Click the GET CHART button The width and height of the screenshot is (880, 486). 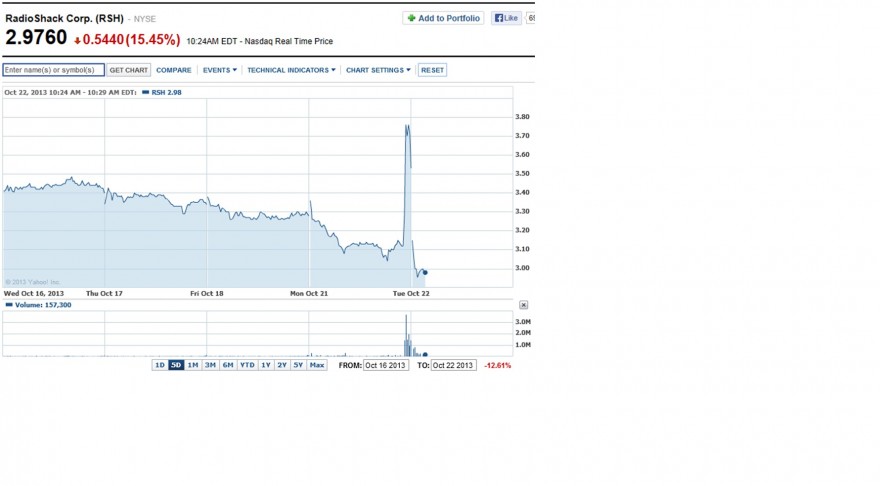(129, 70)
